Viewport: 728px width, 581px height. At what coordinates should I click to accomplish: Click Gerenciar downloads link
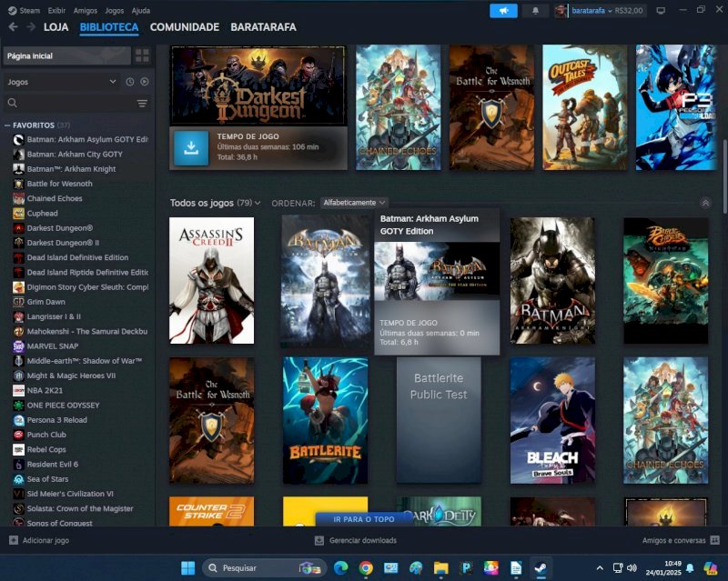click(x=363, y=540)
